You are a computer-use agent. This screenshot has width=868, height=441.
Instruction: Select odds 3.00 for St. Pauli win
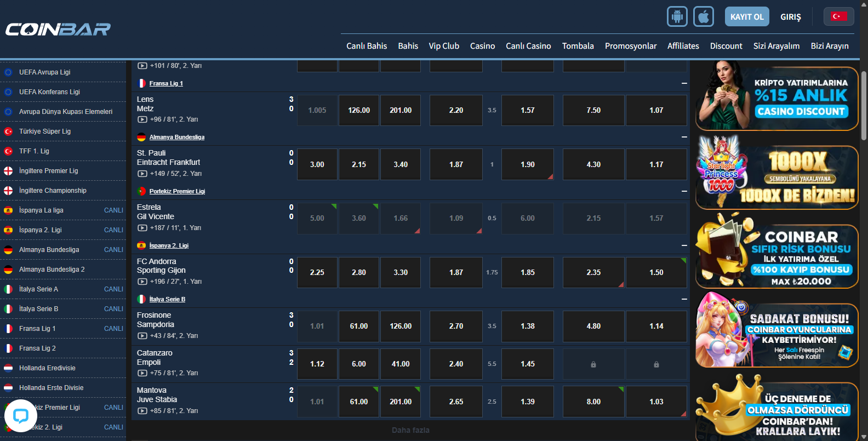point(317,164)
